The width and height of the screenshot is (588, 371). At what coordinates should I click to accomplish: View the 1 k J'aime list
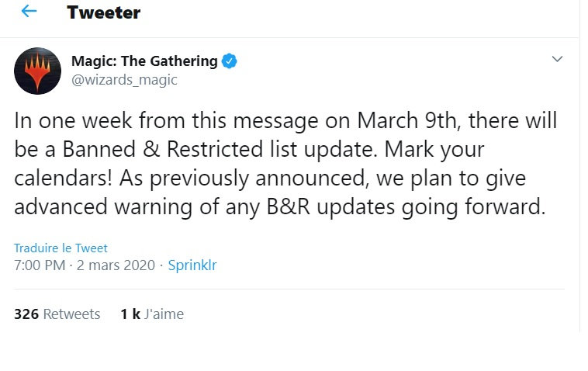pos(151,314)
